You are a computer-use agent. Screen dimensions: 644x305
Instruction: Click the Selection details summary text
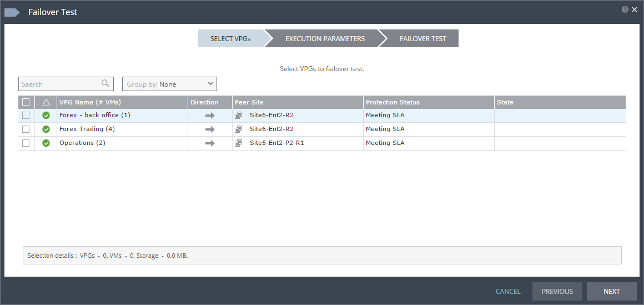tap(108, 256)
